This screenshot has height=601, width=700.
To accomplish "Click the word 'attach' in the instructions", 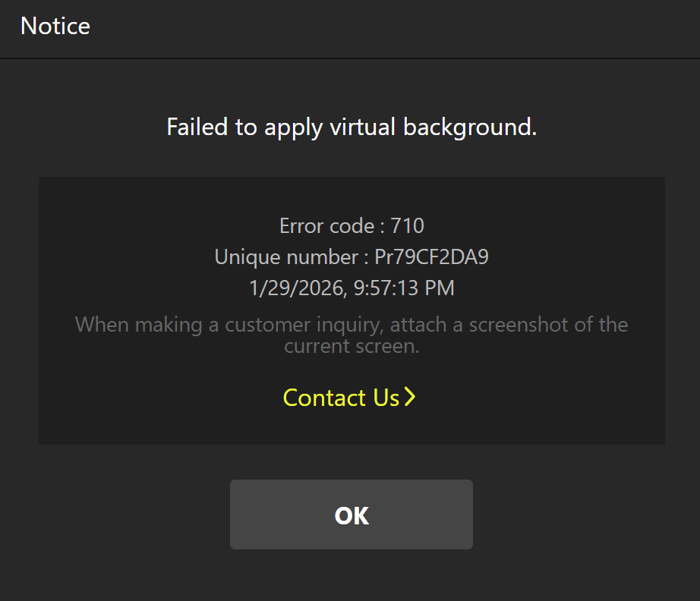I will tap(431, 326).
